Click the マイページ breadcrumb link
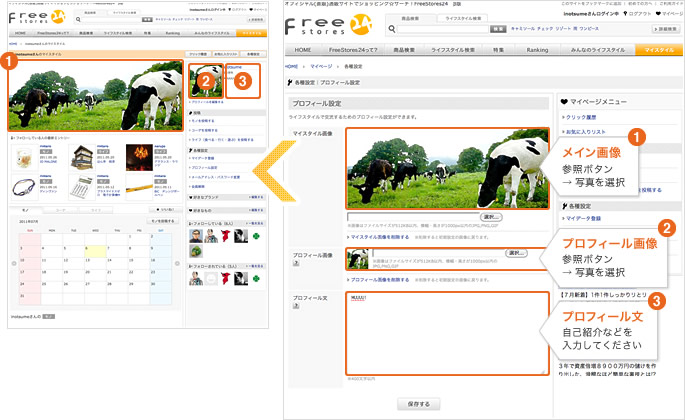 tap(321, 66)
